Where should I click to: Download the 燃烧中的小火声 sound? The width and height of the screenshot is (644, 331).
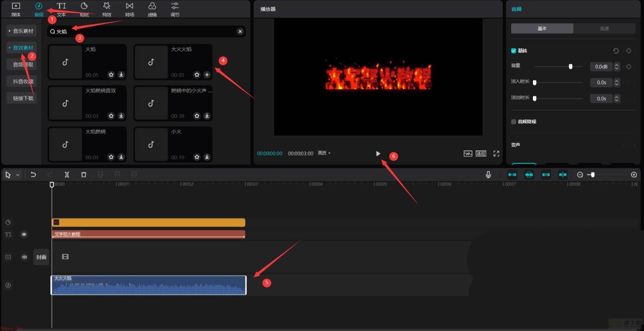[207, 116]
